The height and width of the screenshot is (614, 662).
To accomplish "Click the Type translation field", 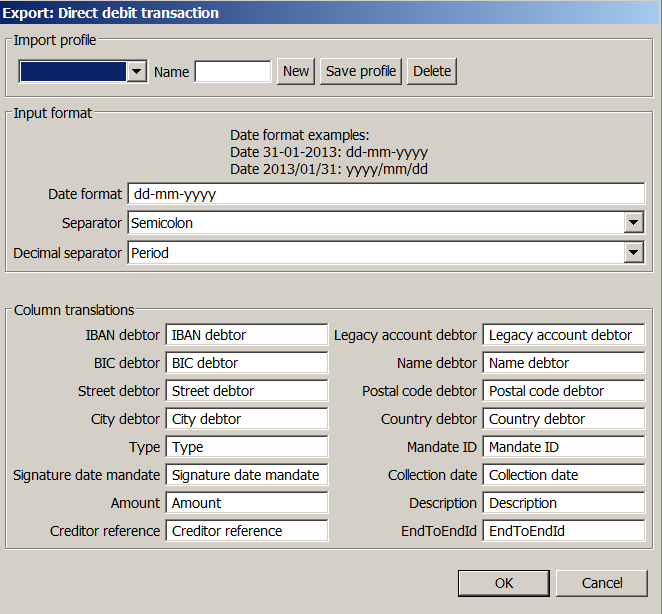I will [x=247, y=447].
